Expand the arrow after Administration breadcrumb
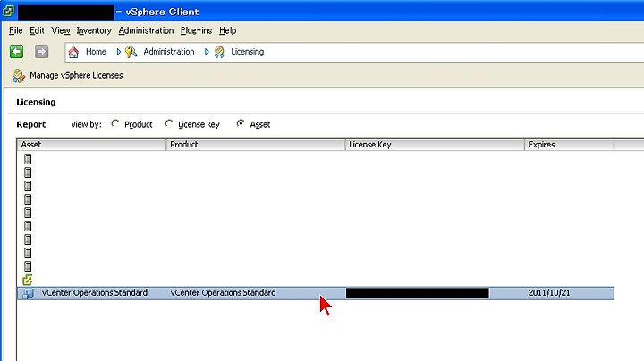This screenshot has height=361, width=644. [207, 52]
